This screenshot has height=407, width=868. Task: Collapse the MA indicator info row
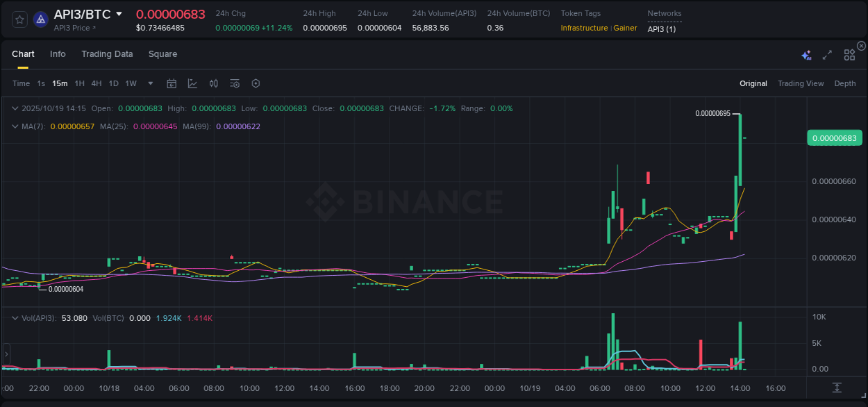[x=15, y=127]
